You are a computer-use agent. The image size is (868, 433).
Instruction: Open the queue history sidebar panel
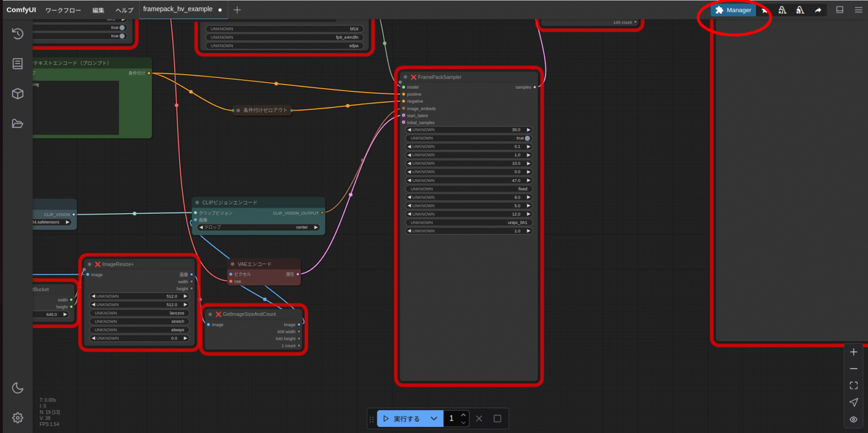tap(18, 34)
